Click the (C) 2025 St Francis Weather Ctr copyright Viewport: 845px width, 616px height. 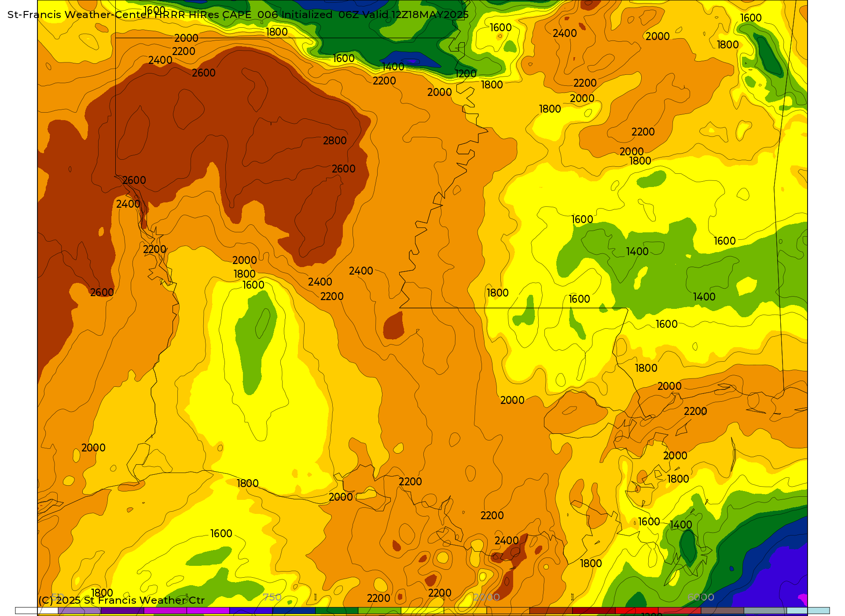coord(121,600)
